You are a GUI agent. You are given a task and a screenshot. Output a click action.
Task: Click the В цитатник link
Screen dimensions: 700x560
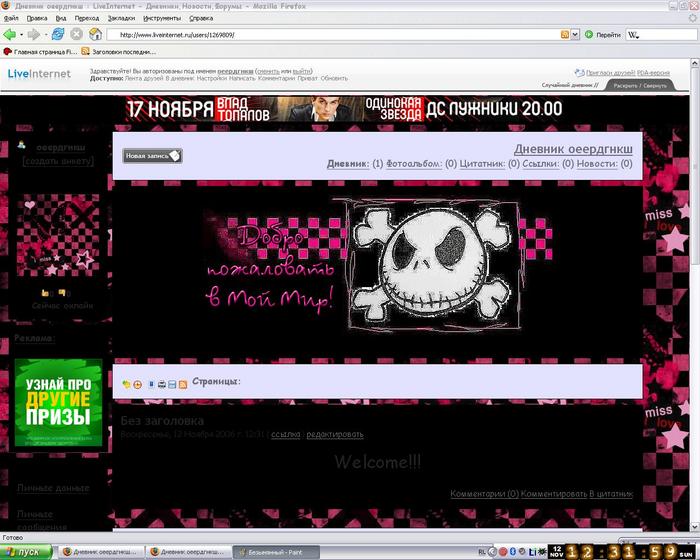[611, 493]
